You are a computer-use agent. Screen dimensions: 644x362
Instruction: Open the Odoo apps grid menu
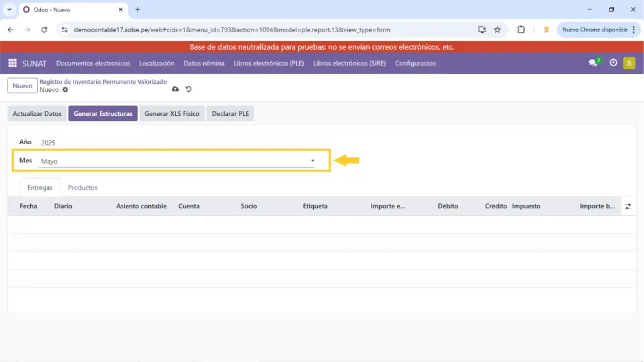(12, 63)
